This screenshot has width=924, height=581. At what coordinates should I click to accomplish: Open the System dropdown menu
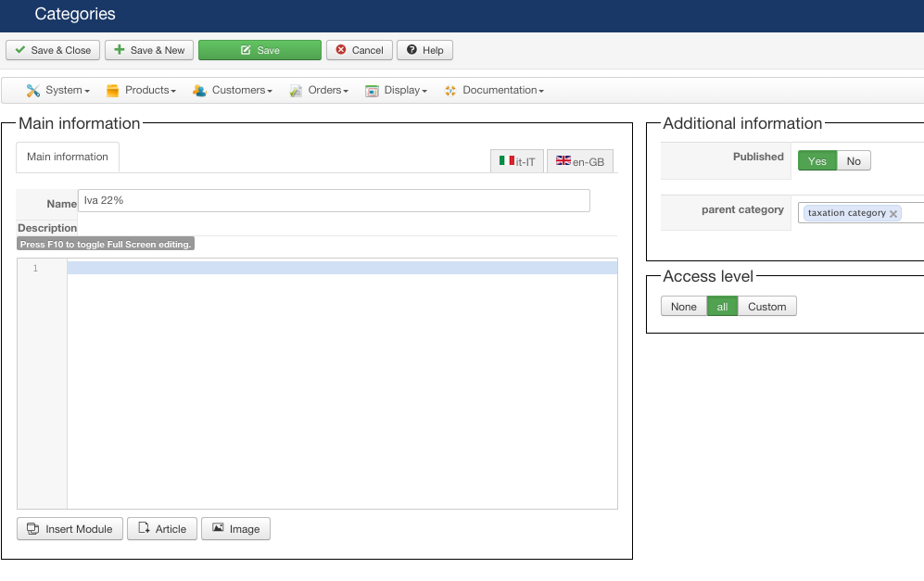pos(57,90)
